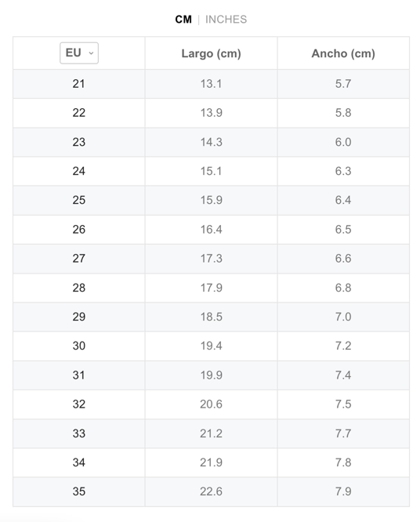Select size 35 in EU column
Image resolution: width=420 pixels, height=522 pixels.
(x=79, y=491)
